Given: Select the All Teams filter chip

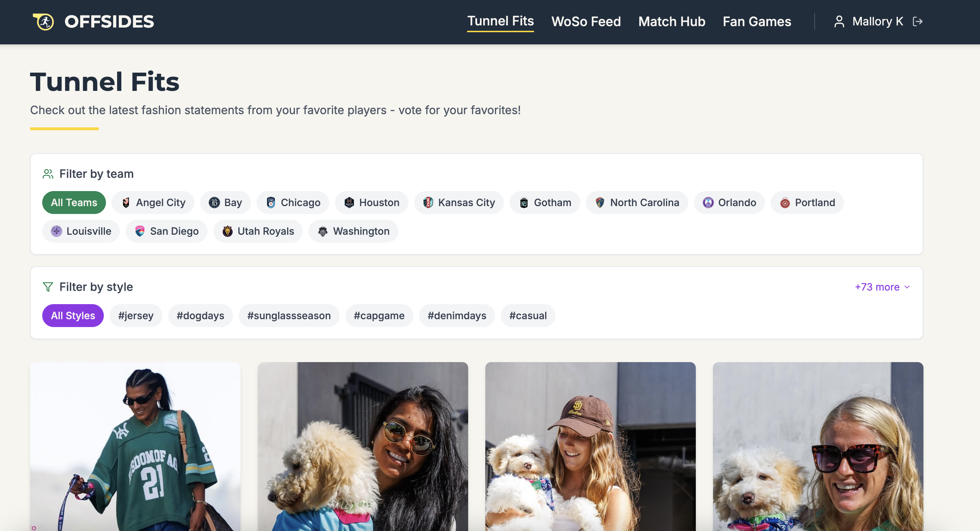Looking at the screenshot, I should click(x=74, y=203).
